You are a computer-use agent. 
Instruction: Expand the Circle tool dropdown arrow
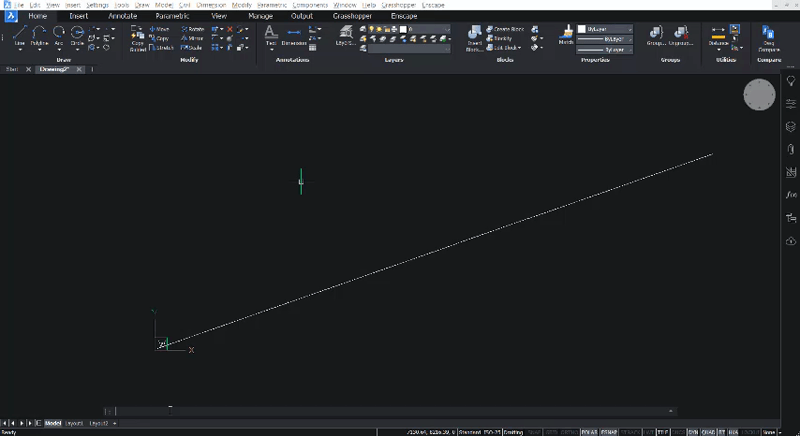(x=77, y=50)
